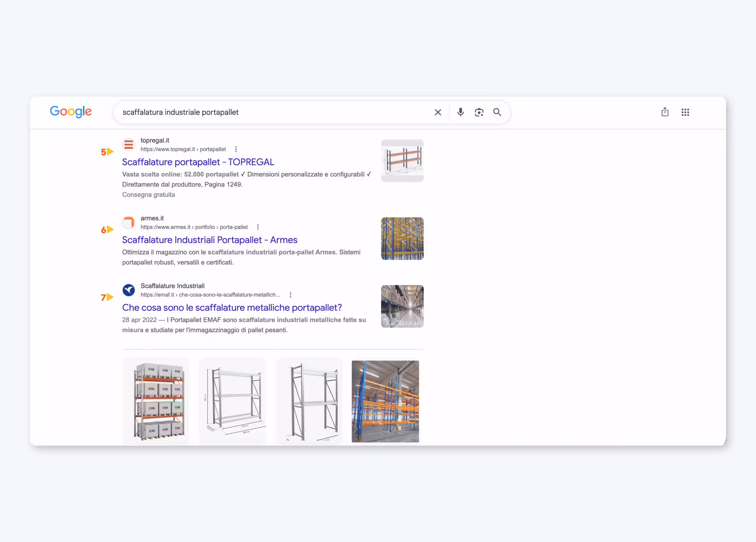Open image of rack loaded with EAB boxes
The width and height of the screenshot is (756, 542).
click(x=156, y=401)
